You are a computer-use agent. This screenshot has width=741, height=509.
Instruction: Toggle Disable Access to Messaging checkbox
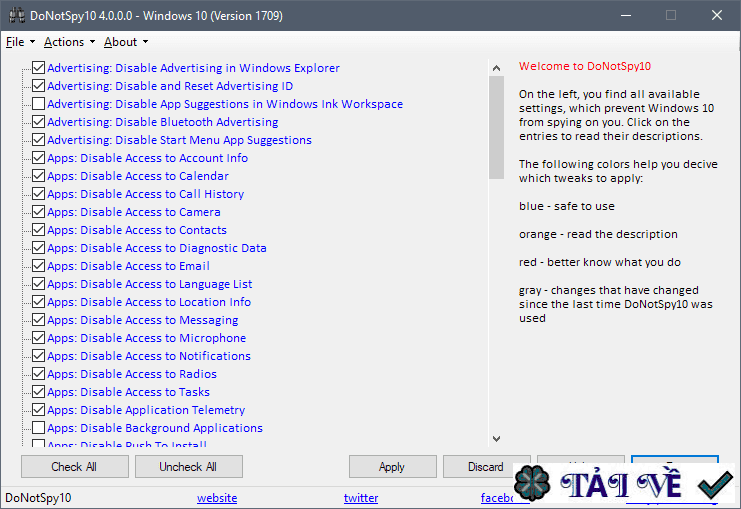click(x=39, y=319)
